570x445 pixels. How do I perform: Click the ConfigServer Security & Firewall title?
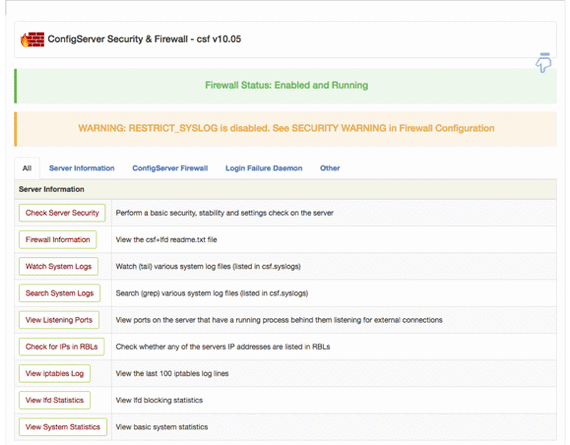point(144,39)
